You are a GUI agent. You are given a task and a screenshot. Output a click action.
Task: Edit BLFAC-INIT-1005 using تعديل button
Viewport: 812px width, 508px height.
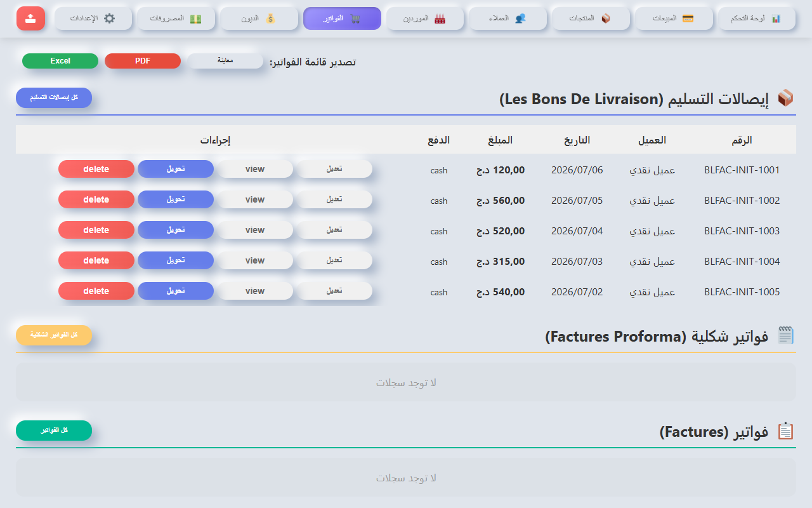click(334, 291)
